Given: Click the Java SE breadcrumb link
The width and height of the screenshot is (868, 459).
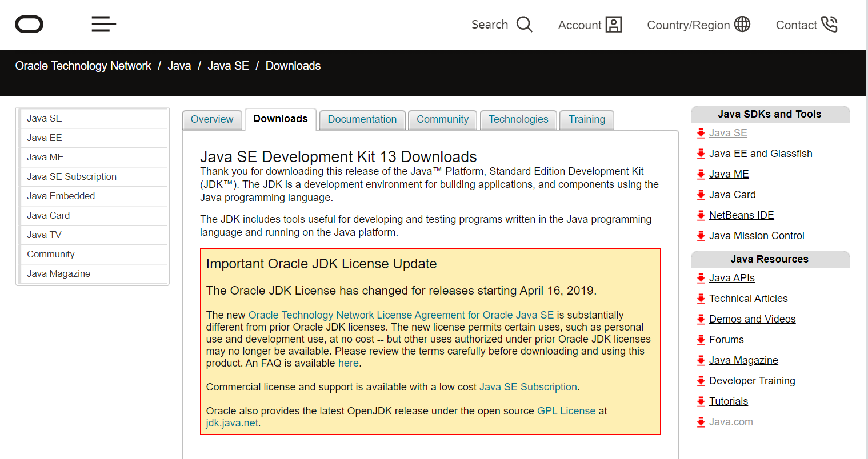Looking at the screenshot, I should click(228, 66).
